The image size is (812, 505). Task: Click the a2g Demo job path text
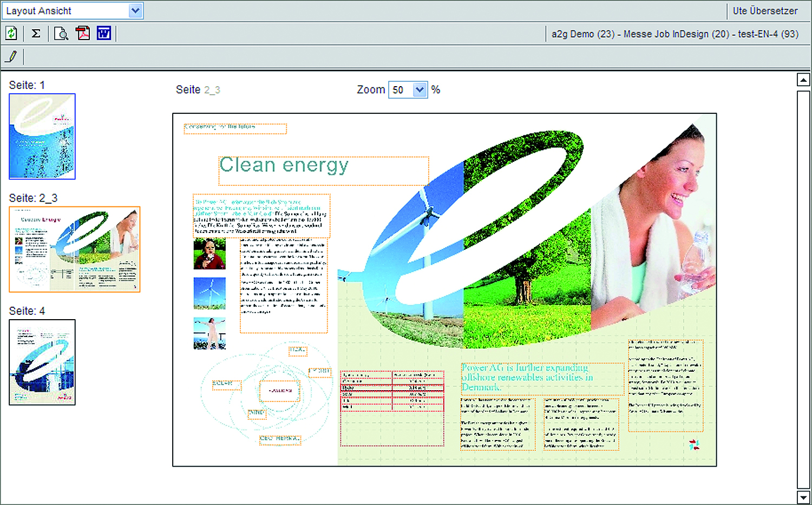click(x=675, y=34)
